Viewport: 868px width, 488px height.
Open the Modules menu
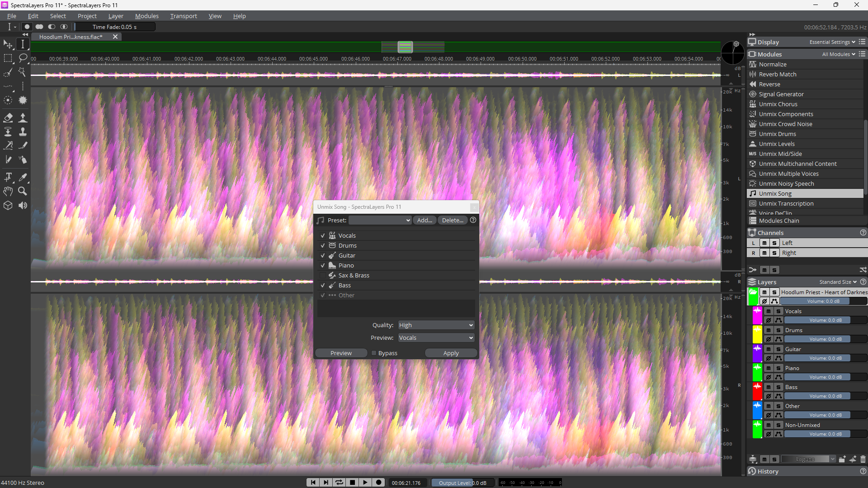pyautogui.click(x=147, y=16)
